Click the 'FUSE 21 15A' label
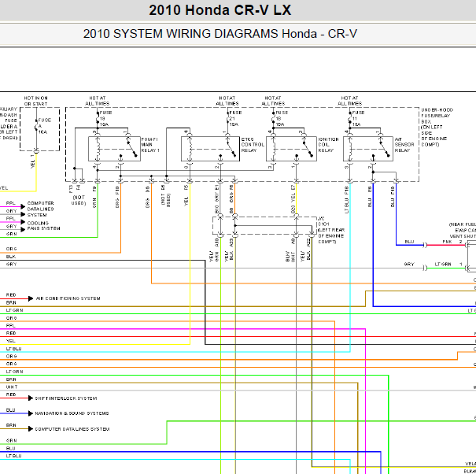Viewport: 476px width, 474px height. (x=235, y=118)
